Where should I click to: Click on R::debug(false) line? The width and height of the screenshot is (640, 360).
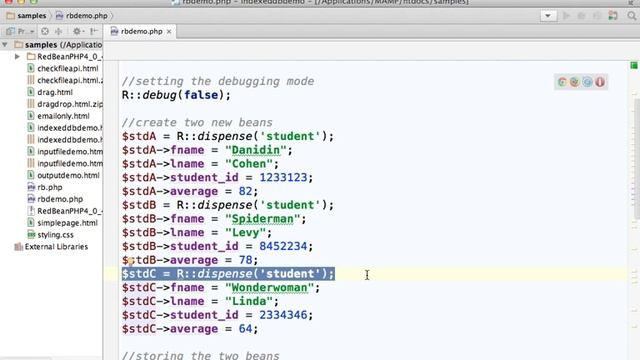pyautogui.click(x=176, y=95)
